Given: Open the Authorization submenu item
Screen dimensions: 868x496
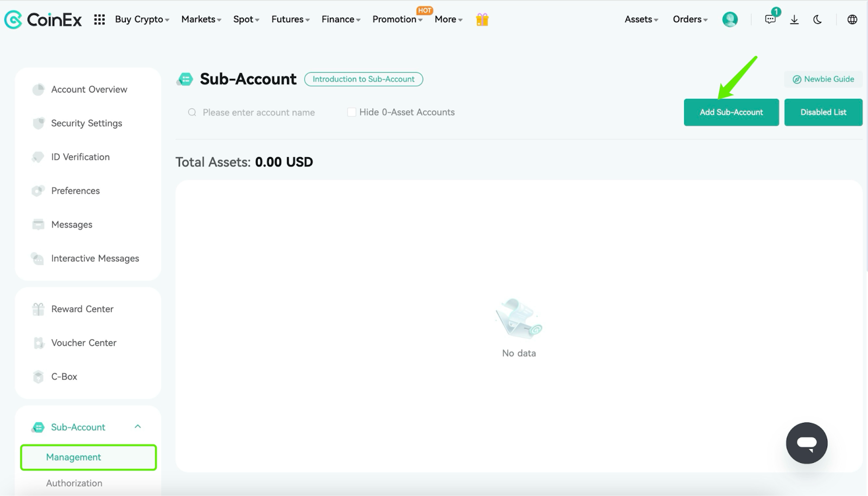Looking at the screenshot, I should 74,483.
